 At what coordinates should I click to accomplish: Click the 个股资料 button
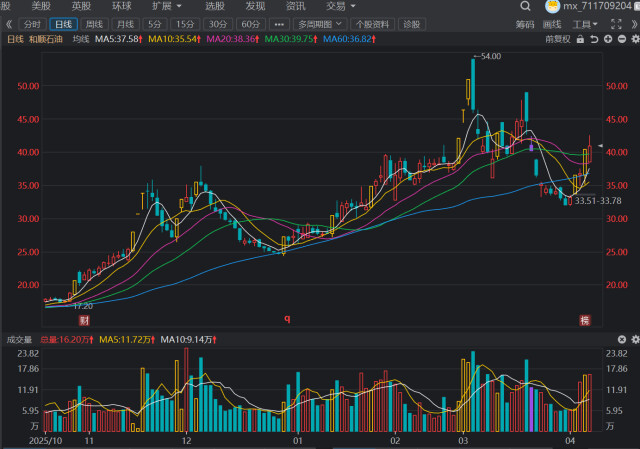(372, 23)
